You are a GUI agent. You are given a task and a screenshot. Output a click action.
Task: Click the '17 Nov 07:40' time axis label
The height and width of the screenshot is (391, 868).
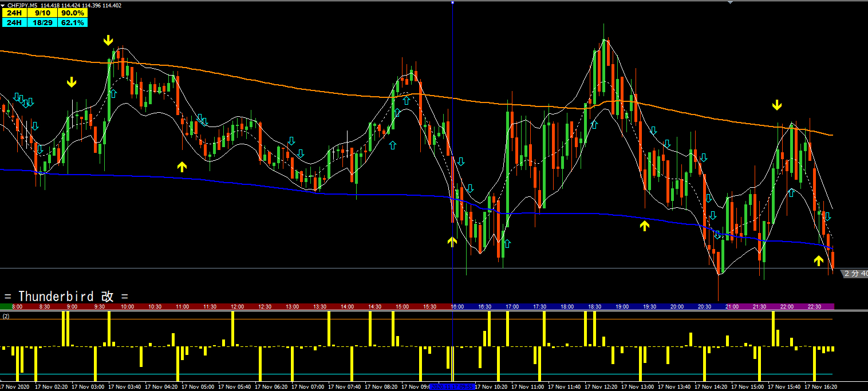click(346, 386)
